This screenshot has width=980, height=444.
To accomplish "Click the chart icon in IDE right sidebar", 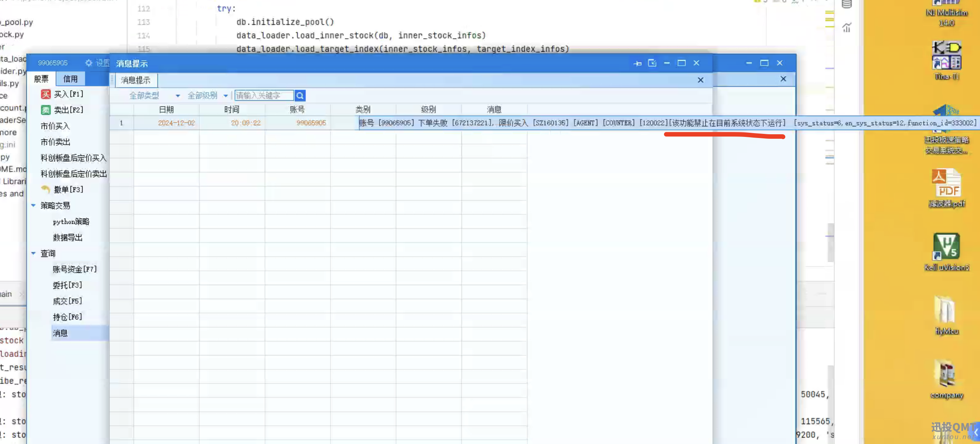I will tap(846, 27).
